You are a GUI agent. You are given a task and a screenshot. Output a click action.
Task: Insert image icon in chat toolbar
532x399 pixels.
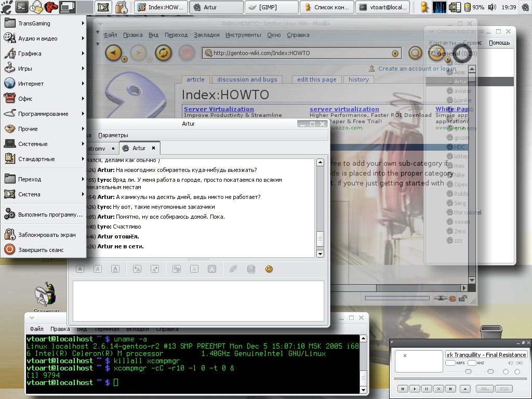click(x=251, y=269)
